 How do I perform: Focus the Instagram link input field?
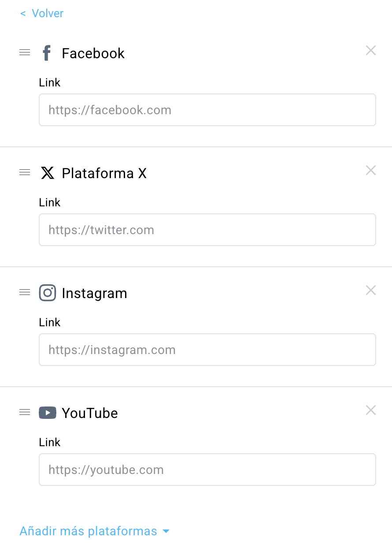(207, 350)
